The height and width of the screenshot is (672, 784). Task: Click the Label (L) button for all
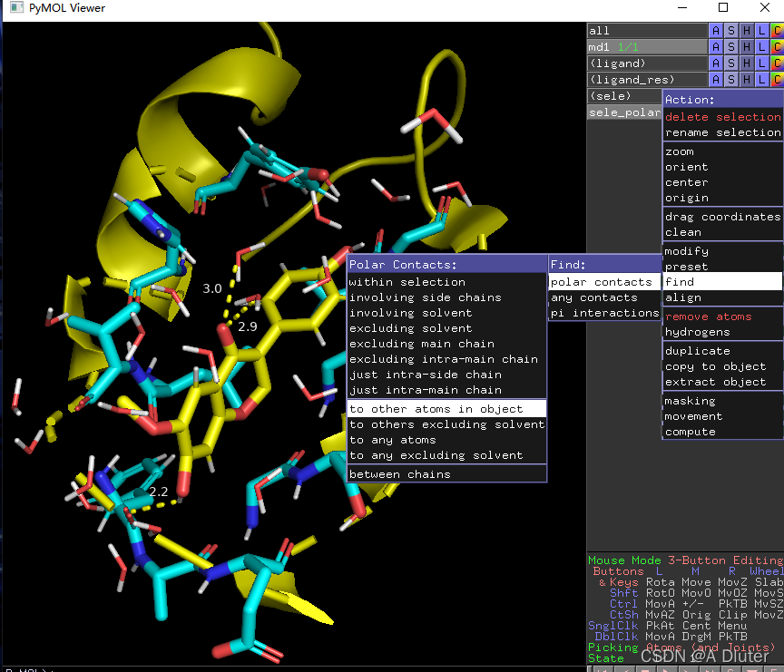coord(761,31)
